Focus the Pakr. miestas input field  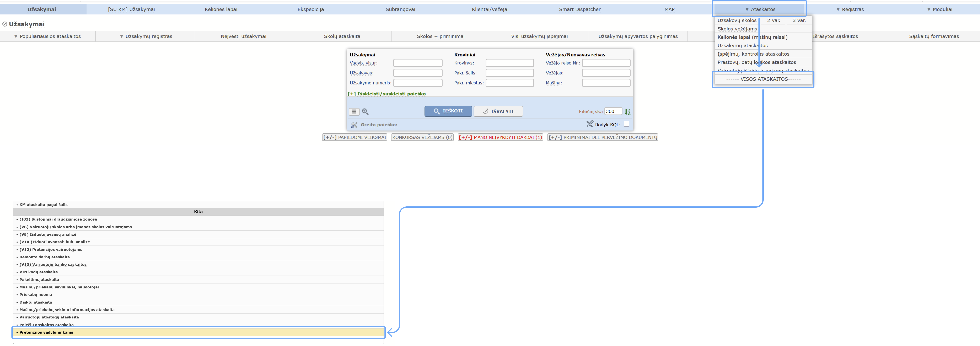point(510,83)
